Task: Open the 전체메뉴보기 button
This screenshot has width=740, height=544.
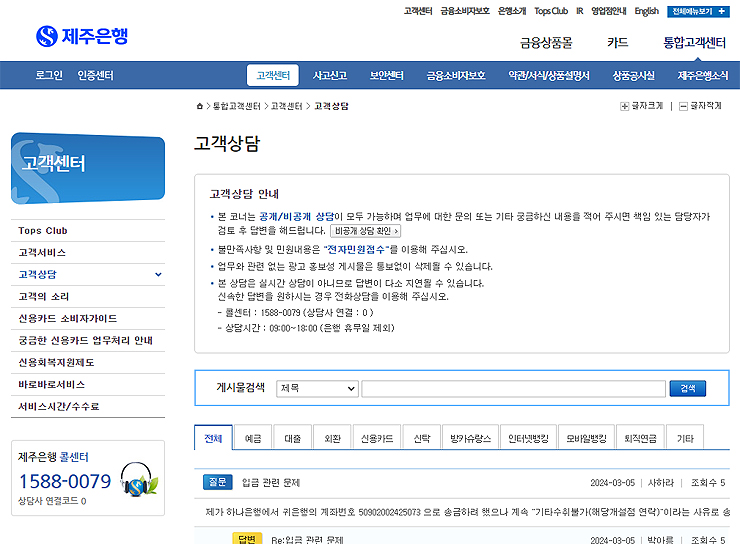Action: [x=698, y=11]
